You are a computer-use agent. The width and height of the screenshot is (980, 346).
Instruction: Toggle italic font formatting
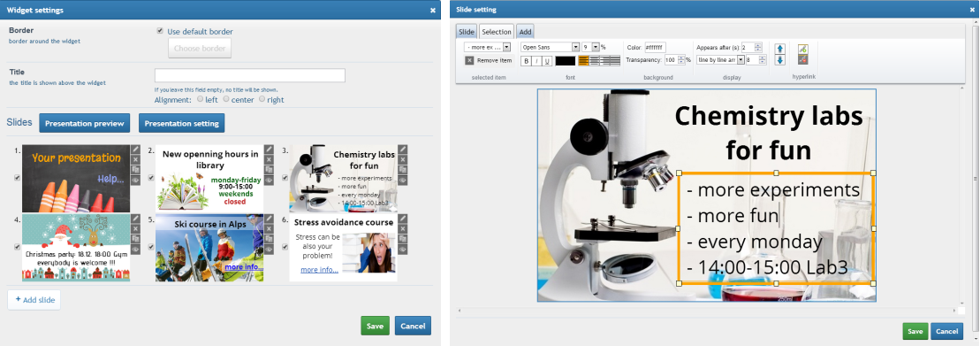[536, 61]
